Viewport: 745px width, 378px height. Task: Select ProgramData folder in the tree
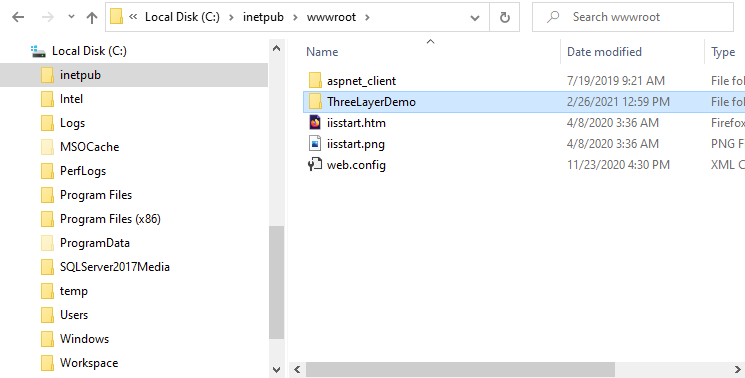95,243
